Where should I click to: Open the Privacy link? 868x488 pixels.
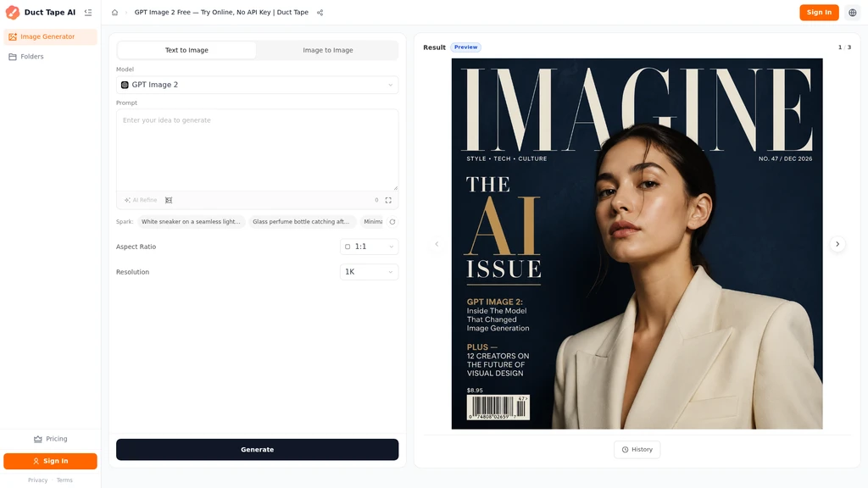coord(37,480)
